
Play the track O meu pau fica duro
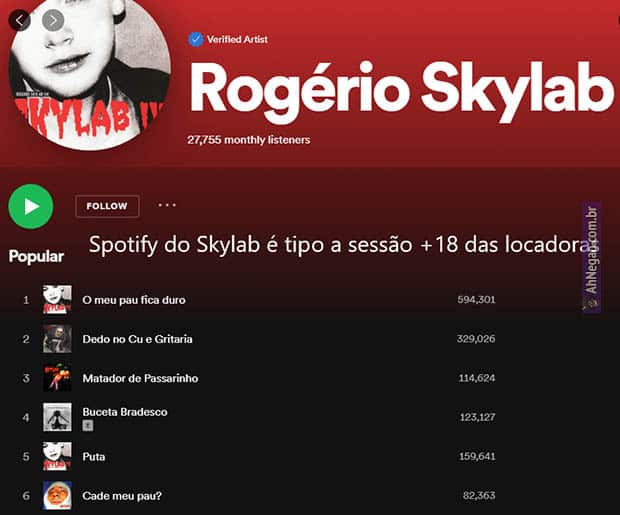pyautogui.click(x=134, y=300)
